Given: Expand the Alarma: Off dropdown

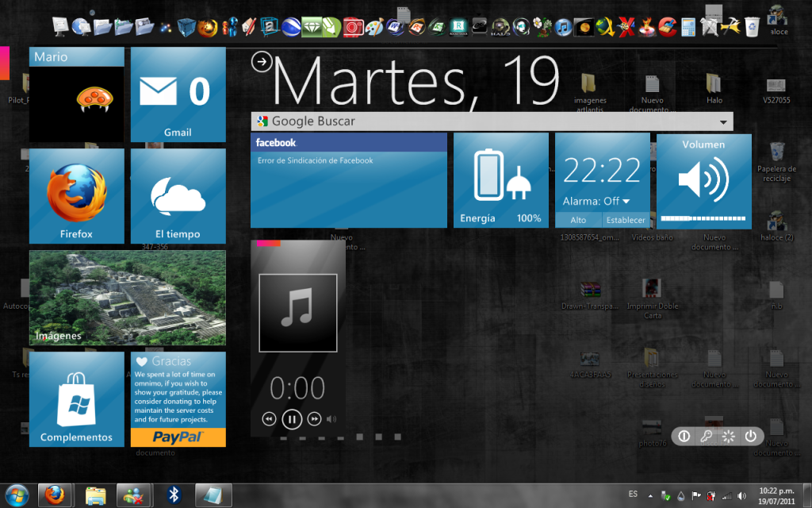Looking at the screenshot, I should tap(626, 201).
